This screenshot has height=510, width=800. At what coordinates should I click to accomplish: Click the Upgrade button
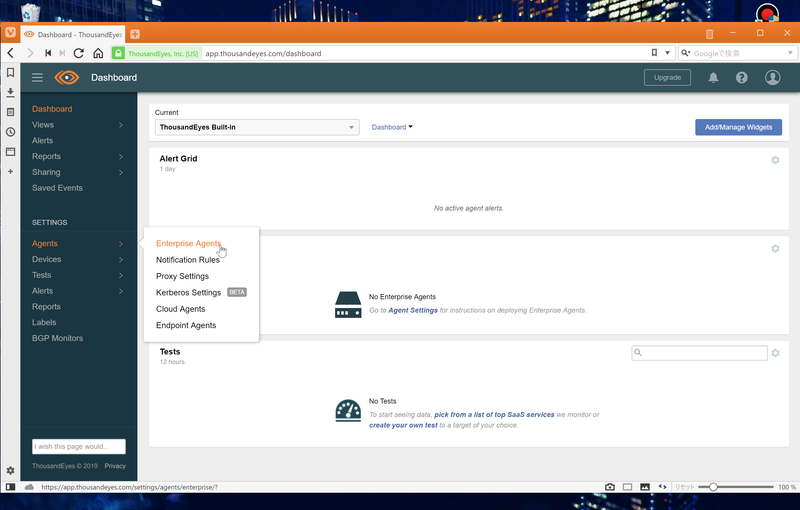point(667,78)
